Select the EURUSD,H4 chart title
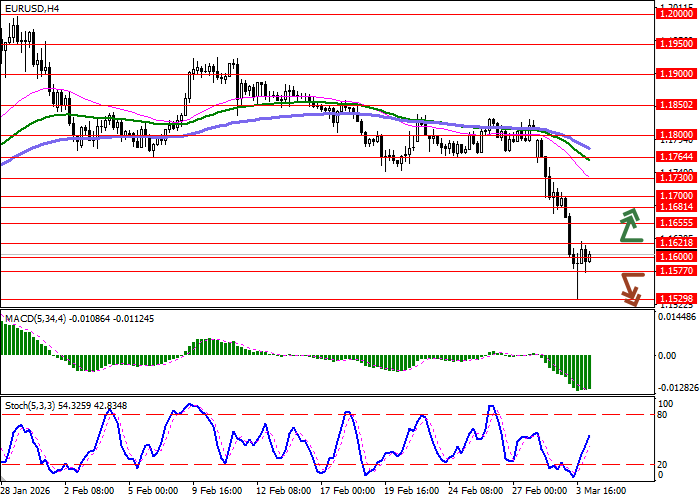This screenshot has width=700, height=500. click(31, 8)
